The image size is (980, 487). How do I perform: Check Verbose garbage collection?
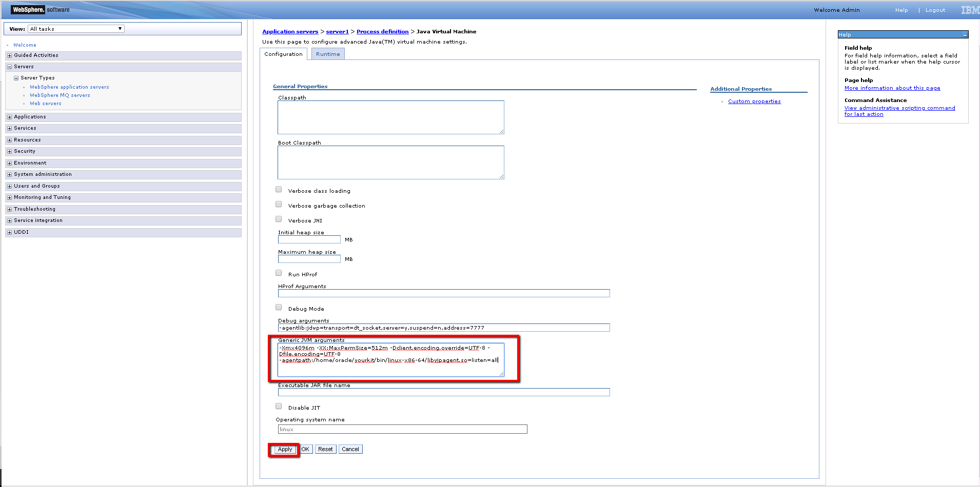click(x=279, y=205)
